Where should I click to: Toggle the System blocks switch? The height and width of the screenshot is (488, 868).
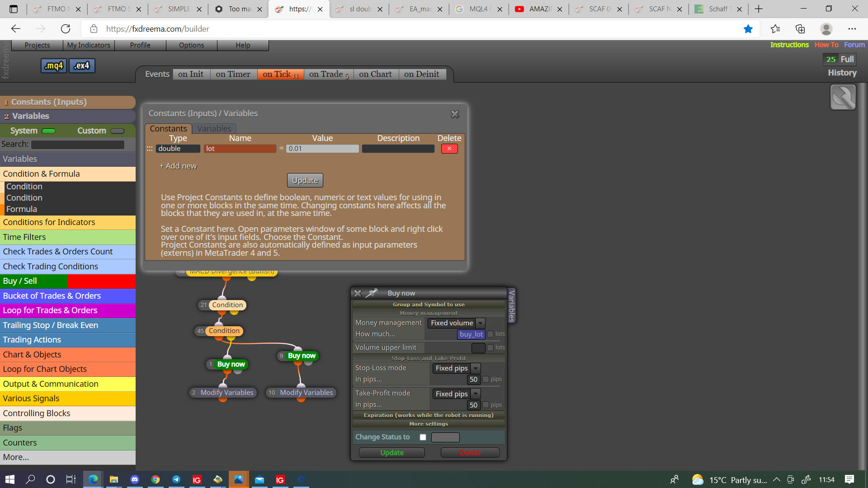[x=48, y=131]
